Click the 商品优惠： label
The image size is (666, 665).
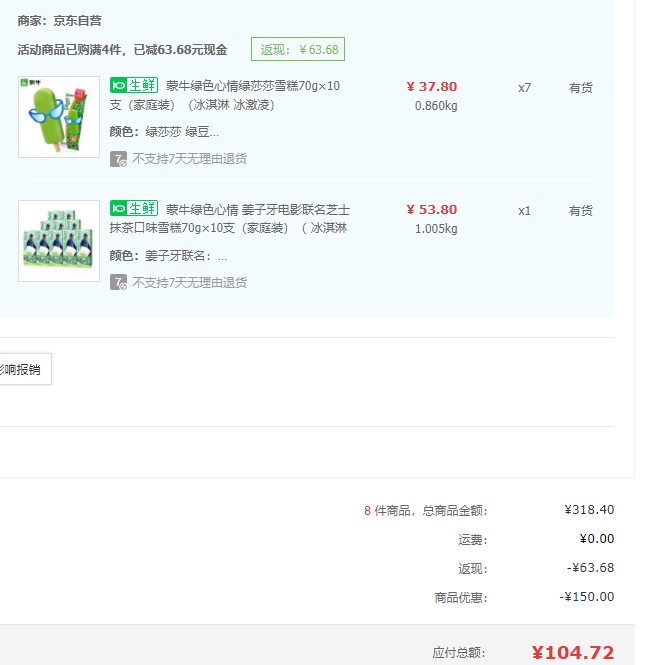tap(461, 598)
